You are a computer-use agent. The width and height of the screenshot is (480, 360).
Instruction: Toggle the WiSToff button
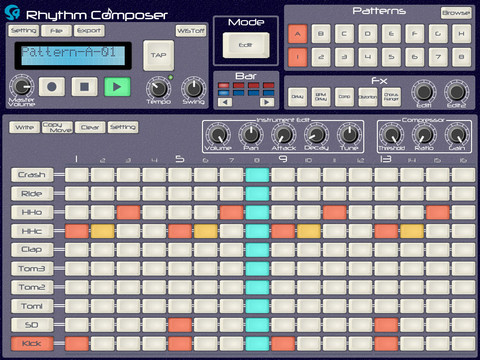coord(191,31)
